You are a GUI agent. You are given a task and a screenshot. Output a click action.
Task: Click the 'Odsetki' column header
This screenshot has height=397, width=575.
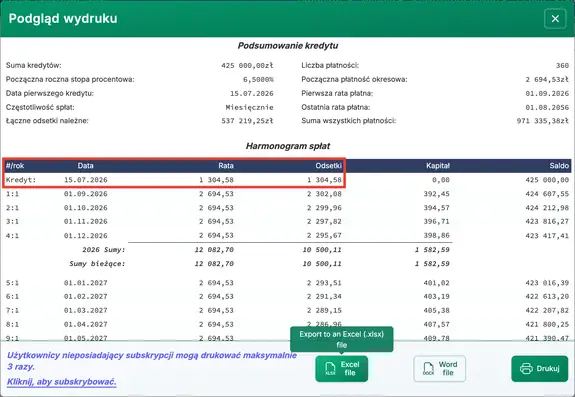pos(329,166)
